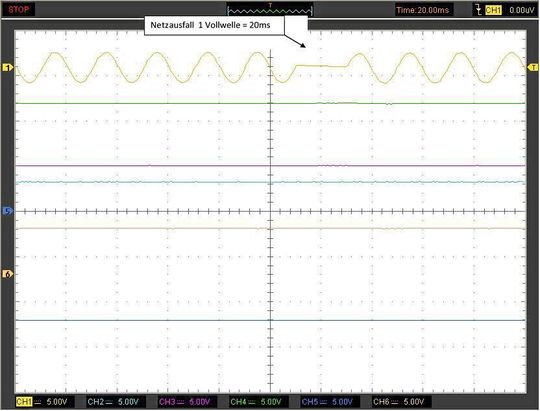Click the CH6 DC coupling symbol
Image resolution: width=540 pixels, height=411 pixels.
[x=394, y=402]
